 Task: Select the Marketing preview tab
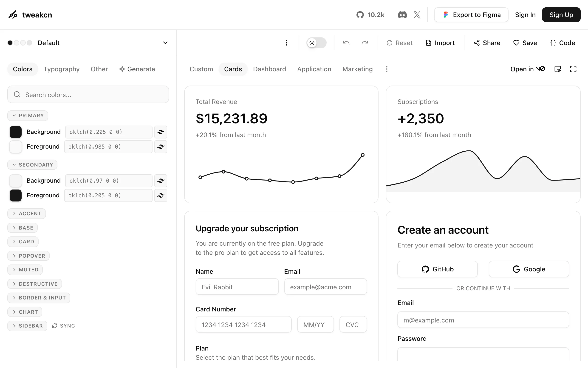[357, 69]
